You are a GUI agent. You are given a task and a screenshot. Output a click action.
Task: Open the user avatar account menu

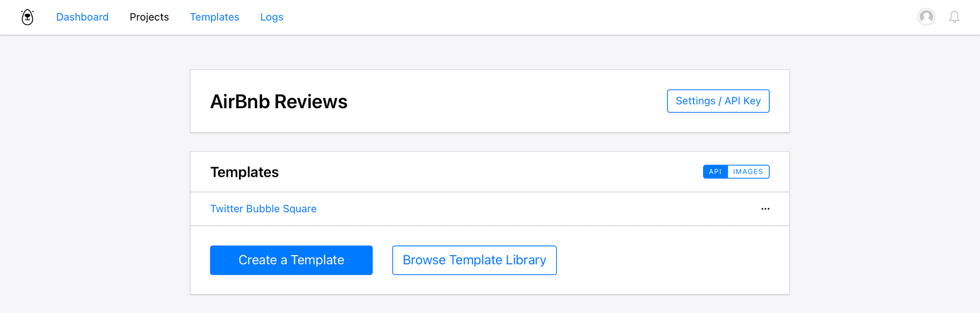pos(926,17)
